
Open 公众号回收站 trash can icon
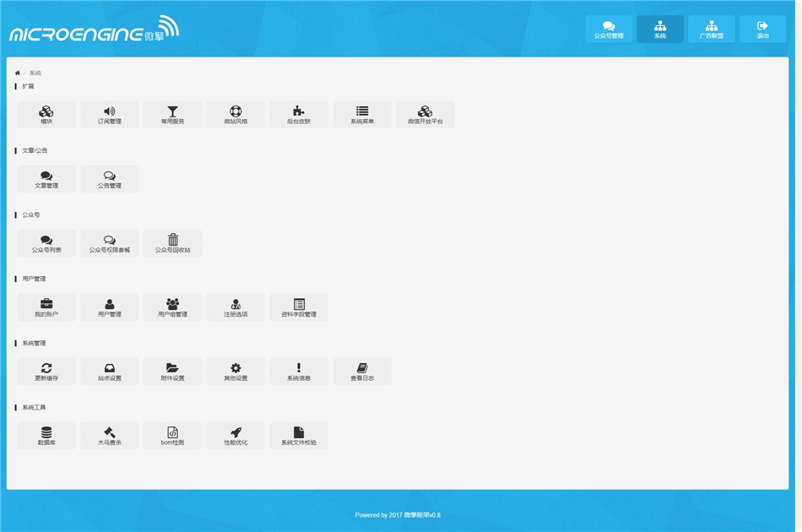172,240
